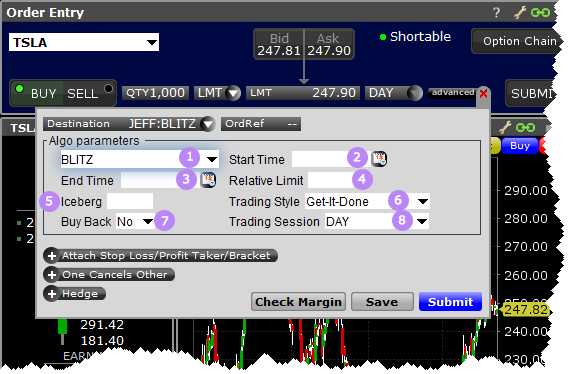Open help question mark in Order Entry header

(496, 13)
